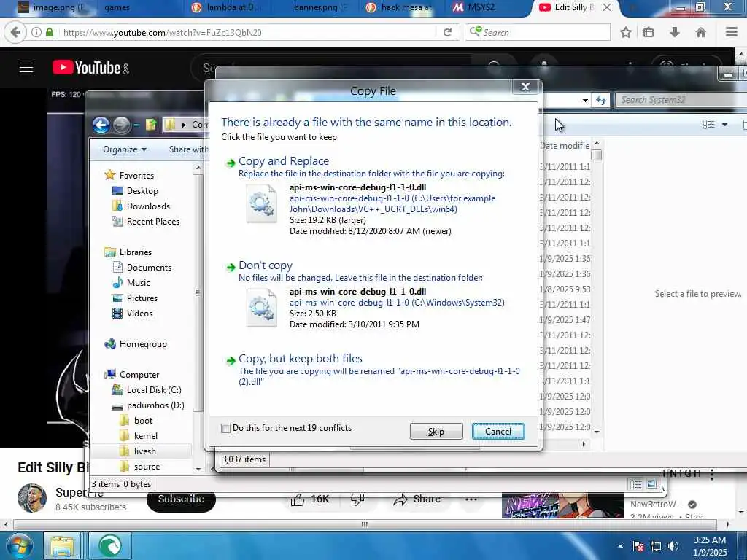The height and width of the screenshot is (560, 747).
Task: Open Windows Explorer from taskbar
Action: coord(62,545)
